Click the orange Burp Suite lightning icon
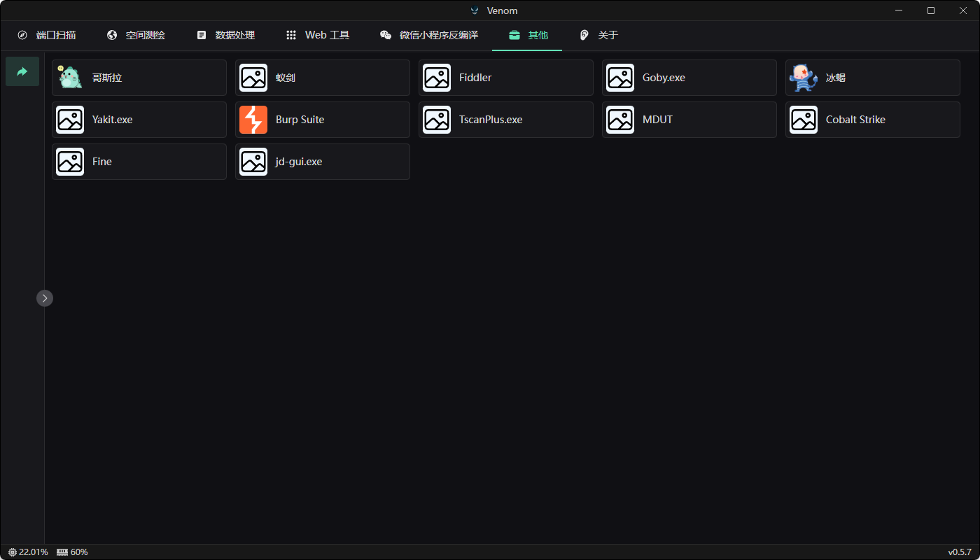980x560 pixels. tap(253, 120)
